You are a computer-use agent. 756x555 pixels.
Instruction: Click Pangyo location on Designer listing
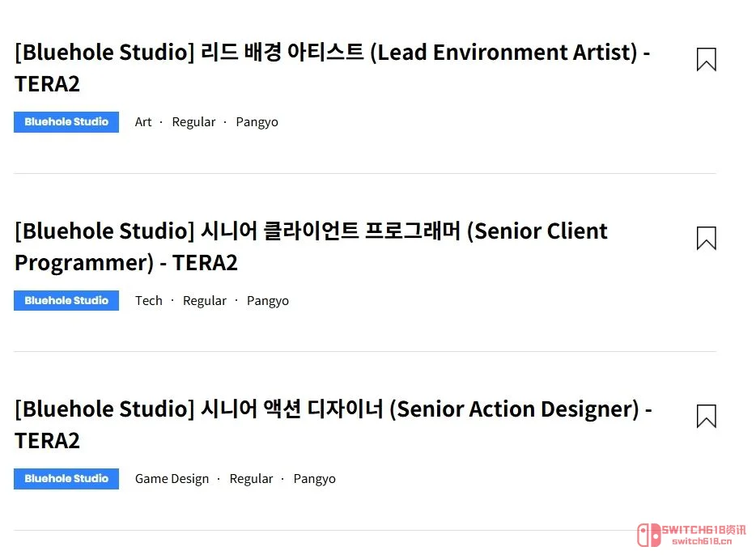[315, 478]
